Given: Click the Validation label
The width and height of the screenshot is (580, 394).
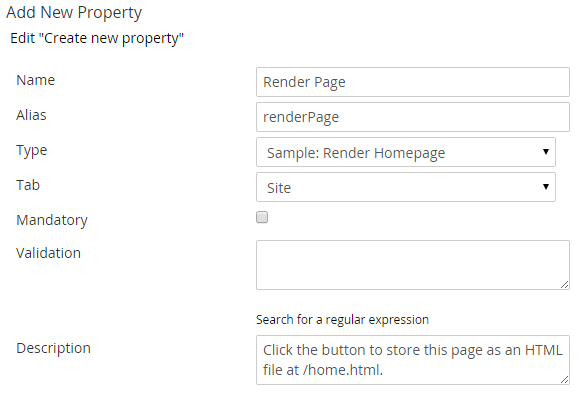Looking at the screenshot, I should 48,253.
